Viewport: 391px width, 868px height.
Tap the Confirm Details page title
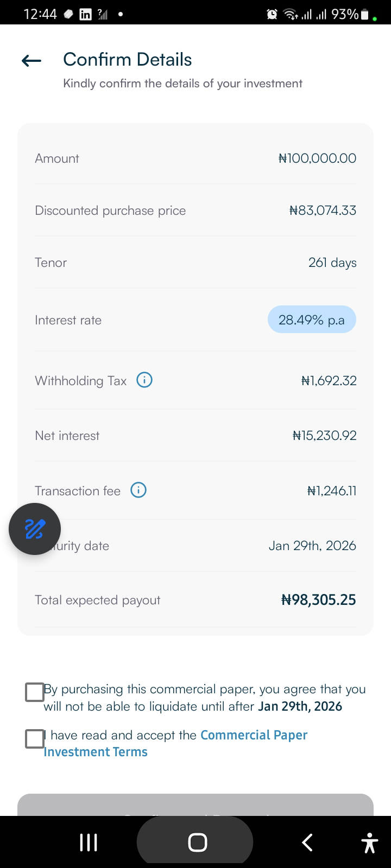point(128,59)
